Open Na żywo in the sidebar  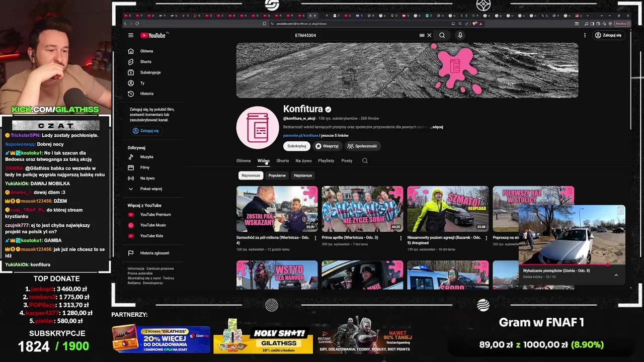[147, 178]
